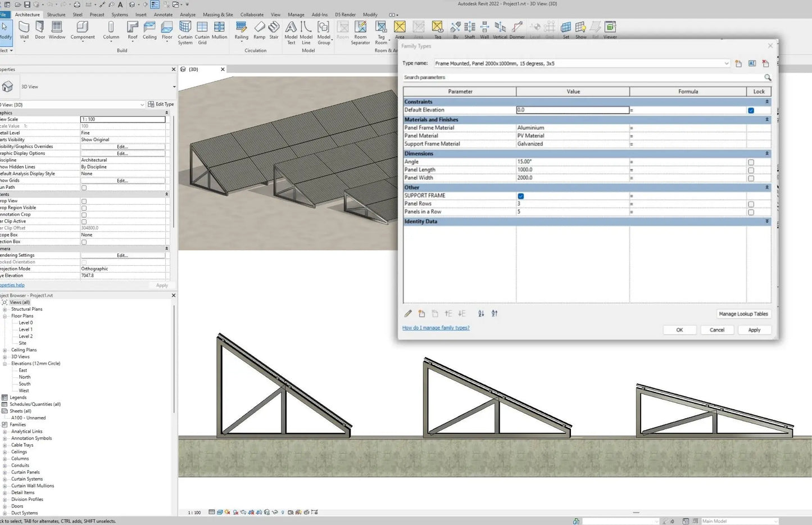The image size is (812, 525).
Task: Switch to the Massing & Site tab
Action: [x=217, y=15]
